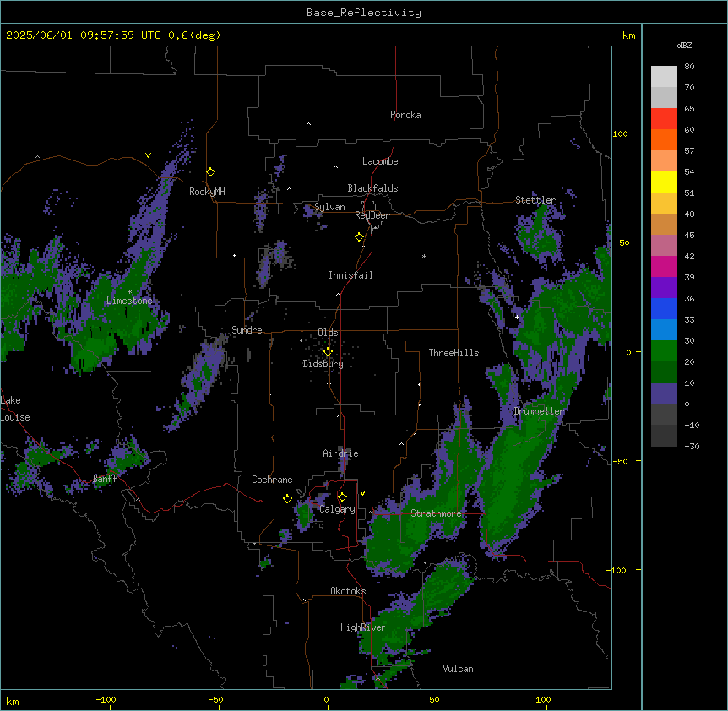This screenshot has width=728, height=711.
Task: Pick the violet swatch in the dBZ legend
Action: click(x=664, y=288)
